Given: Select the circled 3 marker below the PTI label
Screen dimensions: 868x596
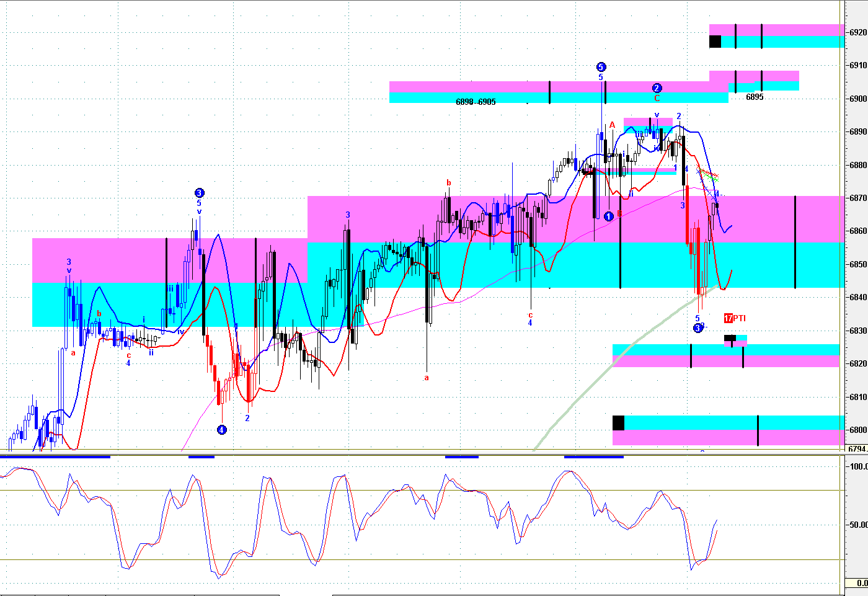Looking at the screenshot, I should click(697, 328).
